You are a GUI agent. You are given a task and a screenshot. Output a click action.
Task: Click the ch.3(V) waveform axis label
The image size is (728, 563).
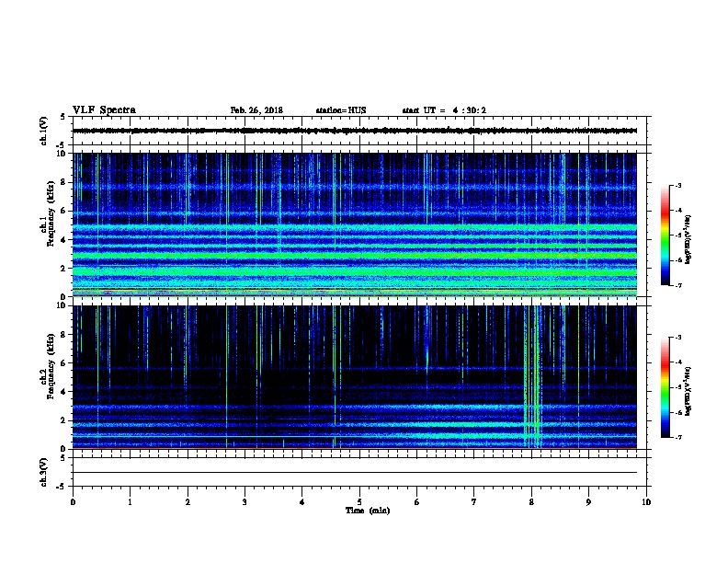[x=43, y=472]
